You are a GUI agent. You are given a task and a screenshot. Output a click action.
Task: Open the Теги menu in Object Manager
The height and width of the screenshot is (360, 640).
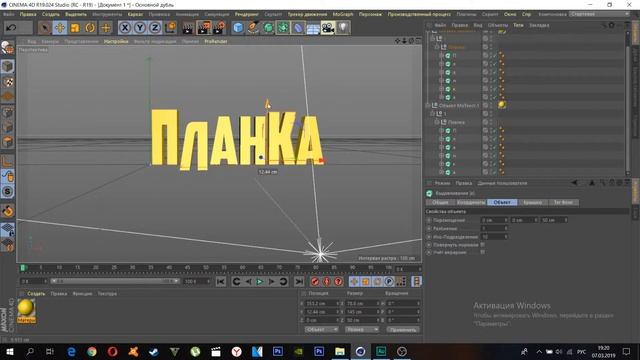point(518,25)
